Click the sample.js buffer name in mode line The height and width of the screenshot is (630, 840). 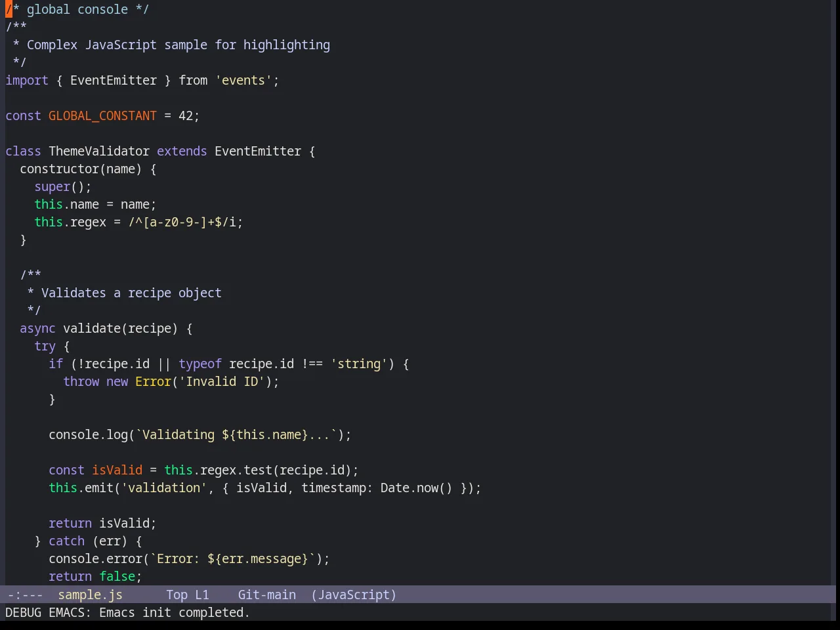coord(90,595)
